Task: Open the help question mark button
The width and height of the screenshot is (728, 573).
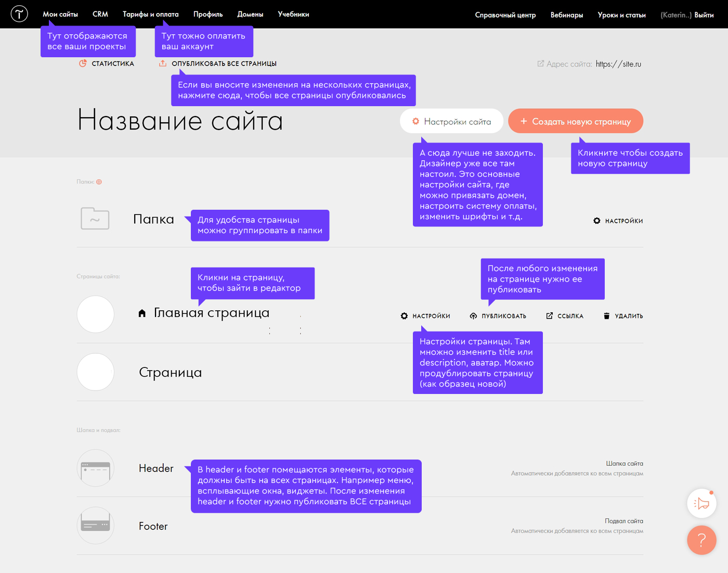Action: (701, 540)
